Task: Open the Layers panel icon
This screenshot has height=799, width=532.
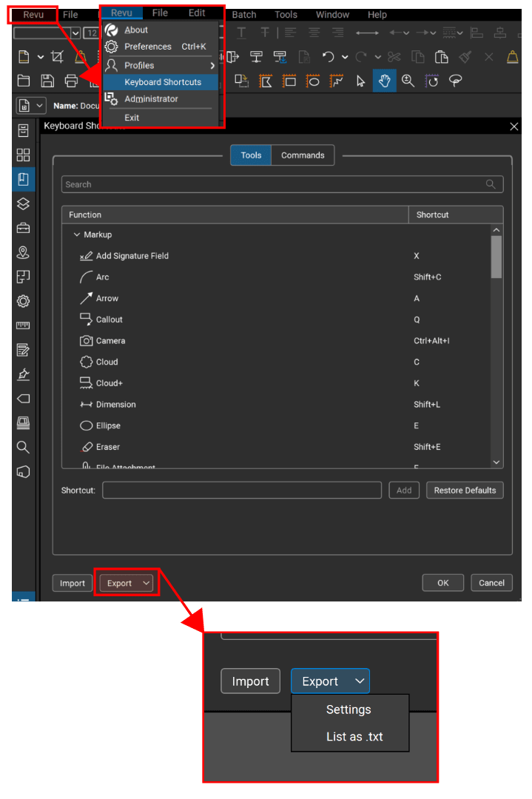Action: [x=23, y=203]
